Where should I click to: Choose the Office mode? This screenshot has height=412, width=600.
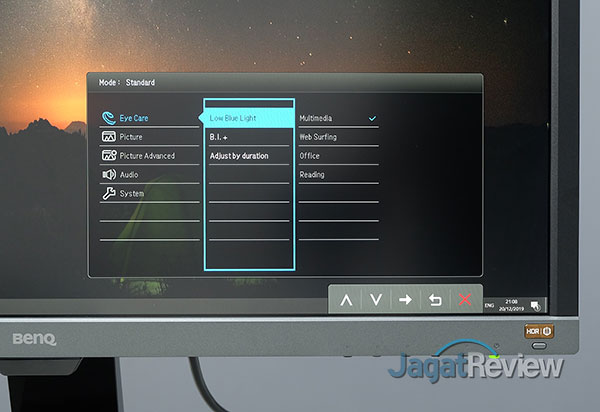(x=310, y=156)
